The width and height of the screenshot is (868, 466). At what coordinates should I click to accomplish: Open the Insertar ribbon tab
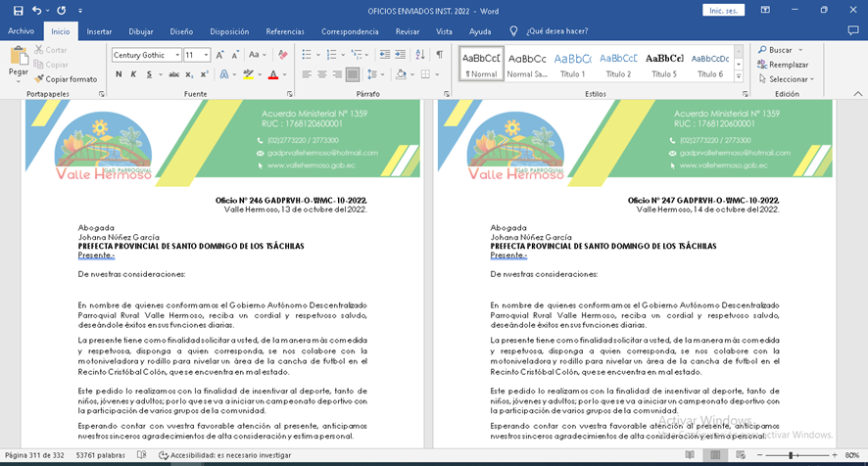coord(99,31)
